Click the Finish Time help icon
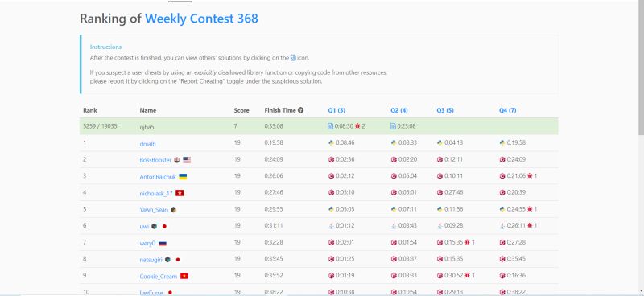 point(300,110)
